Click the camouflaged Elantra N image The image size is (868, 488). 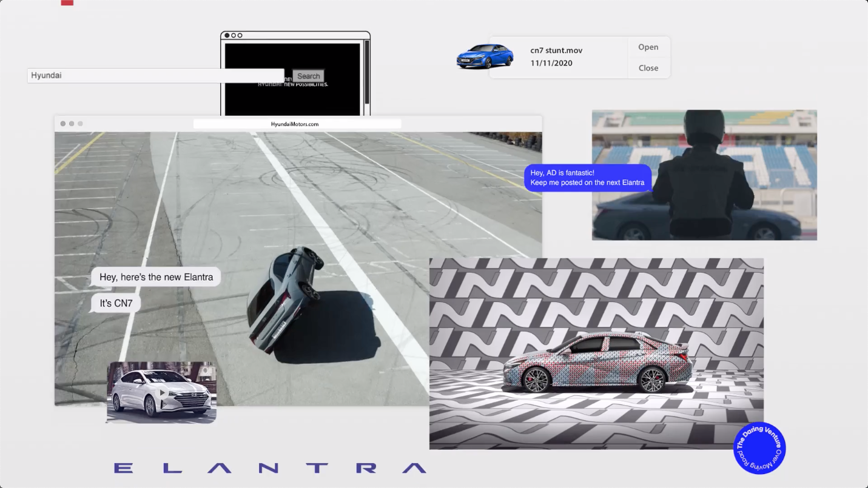tap(596, 353)
